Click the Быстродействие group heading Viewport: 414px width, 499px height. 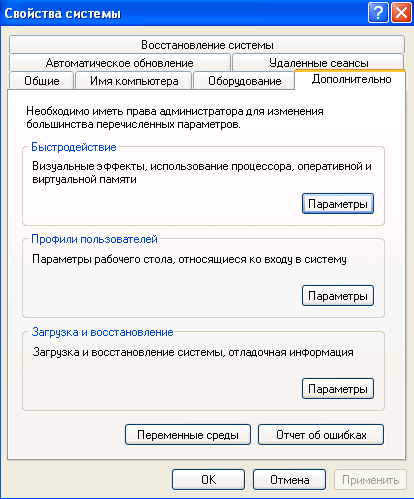[74, 147]
